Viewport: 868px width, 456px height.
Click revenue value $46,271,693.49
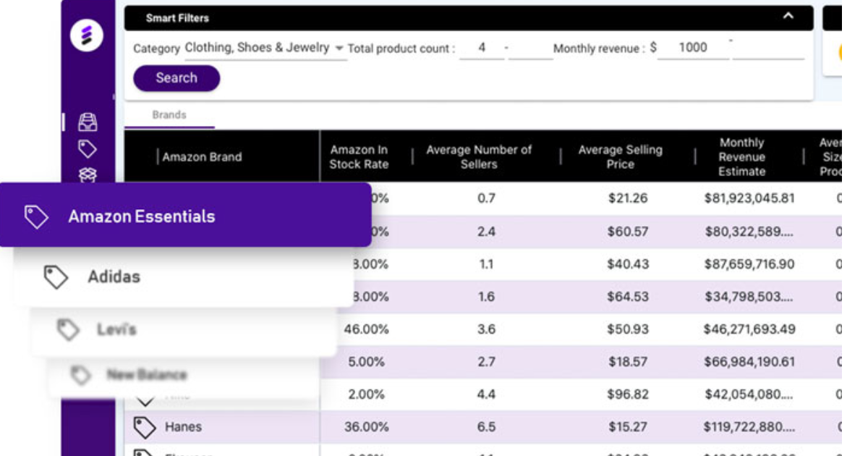749,329
